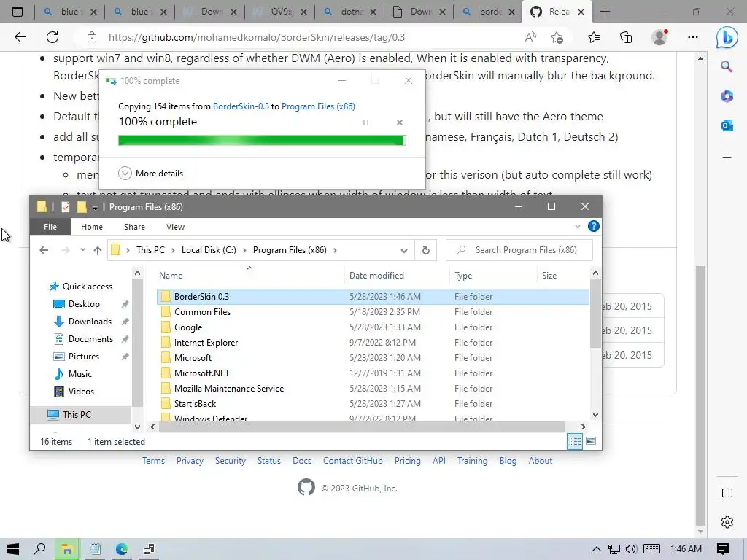Select the StartIsBack folder

point(373,404)
